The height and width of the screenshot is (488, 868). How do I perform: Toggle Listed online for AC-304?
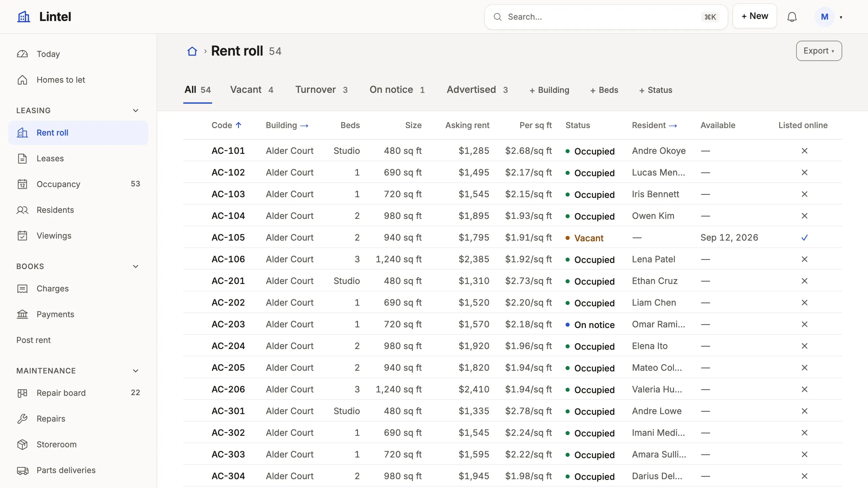pos(804,476)
